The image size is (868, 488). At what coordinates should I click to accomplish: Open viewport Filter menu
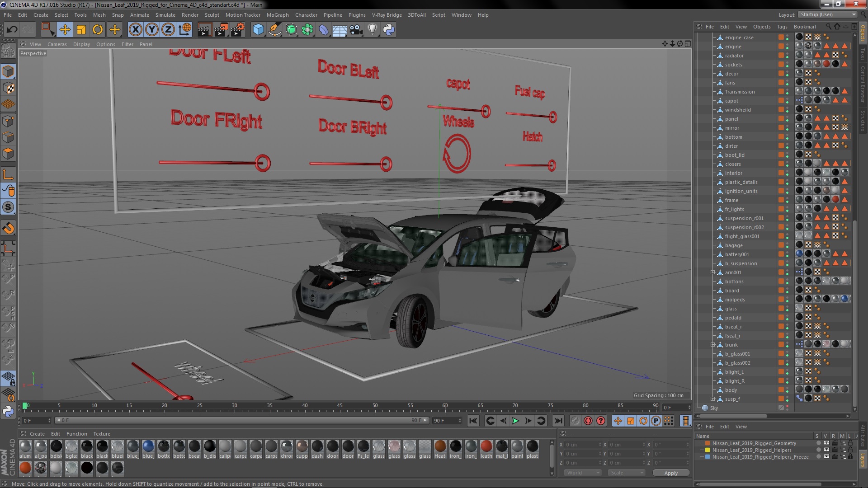click(127, 44)
